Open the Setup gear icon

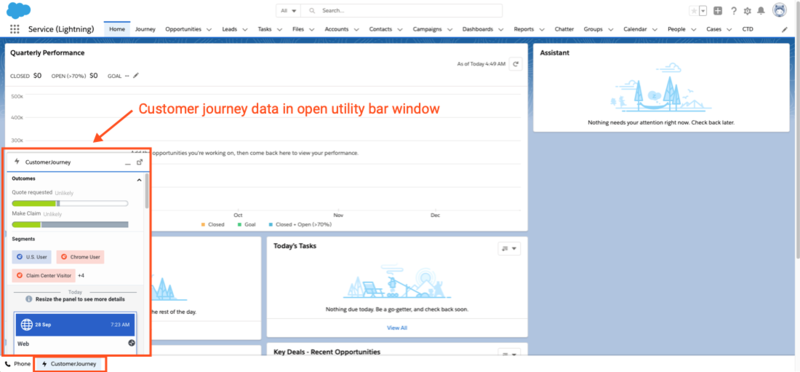(747, 11)
